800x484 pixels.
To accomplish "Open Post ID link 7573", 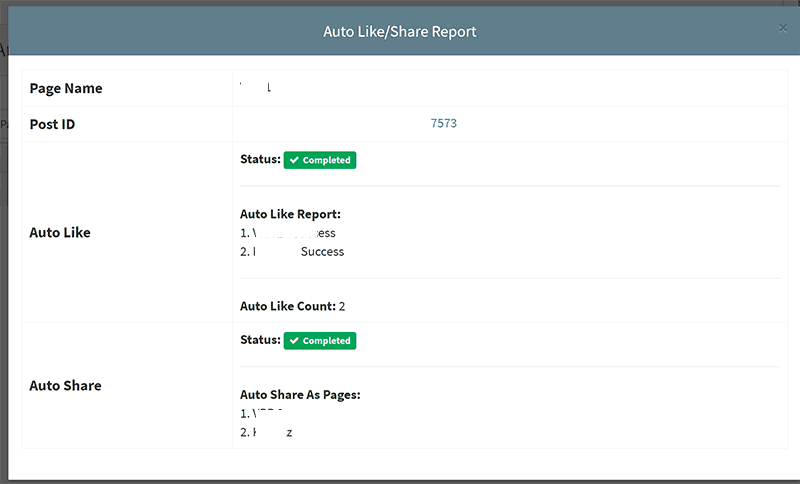I will click(x=443, y=123).
